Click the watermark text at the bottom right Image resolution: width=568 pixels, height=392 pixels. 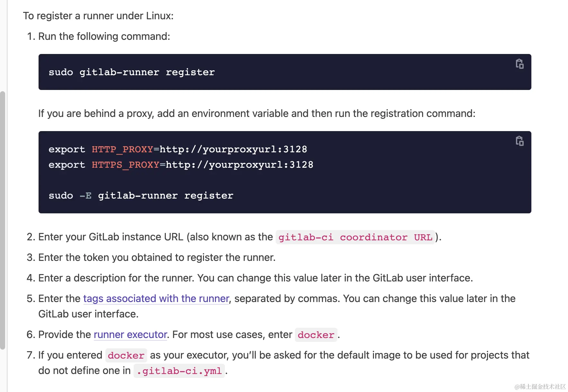click(x=540, y=387)
